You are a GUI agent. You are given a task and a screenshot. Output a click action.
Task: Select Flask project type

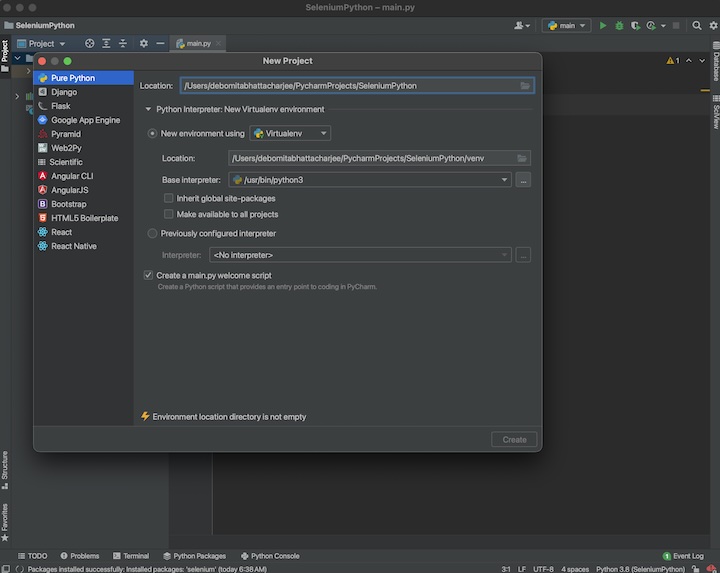(x=61, y=106)
